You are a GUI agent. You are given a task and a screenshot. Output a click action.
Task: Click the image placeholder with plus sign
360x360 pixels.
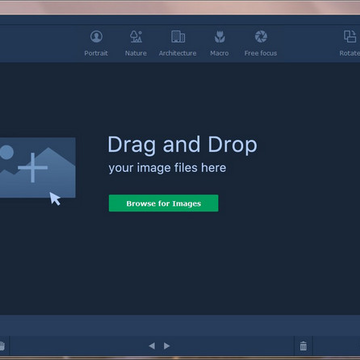37,168
